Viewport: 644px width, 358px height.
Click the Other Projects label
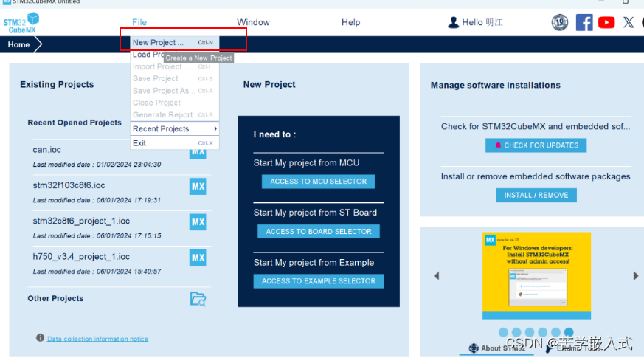pos(55,298)
